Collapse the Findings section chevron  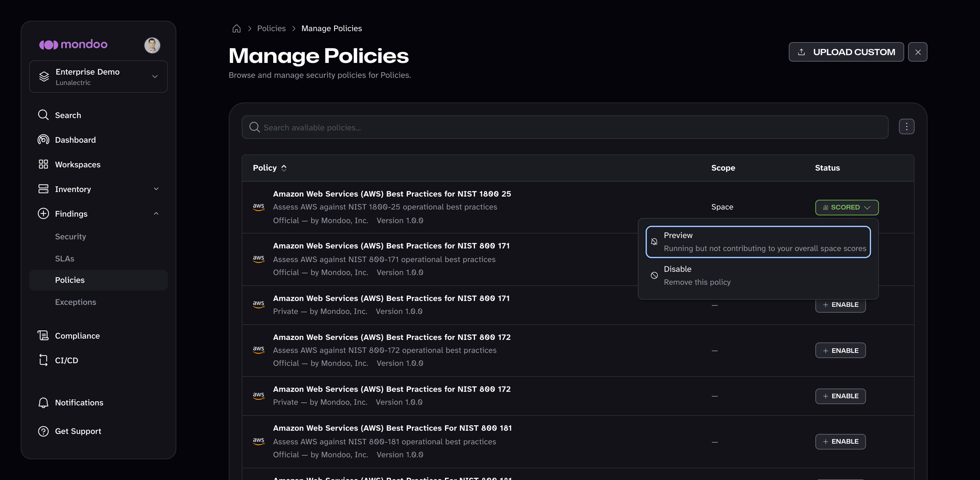pyautogui.click(x=156, y=213)
